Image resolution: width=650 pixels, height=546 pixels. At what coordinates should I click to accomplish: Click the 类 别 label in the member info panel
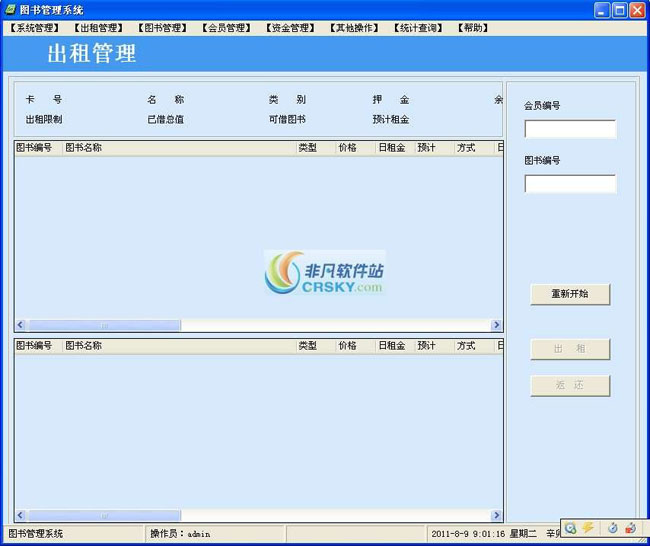(287, 99)
